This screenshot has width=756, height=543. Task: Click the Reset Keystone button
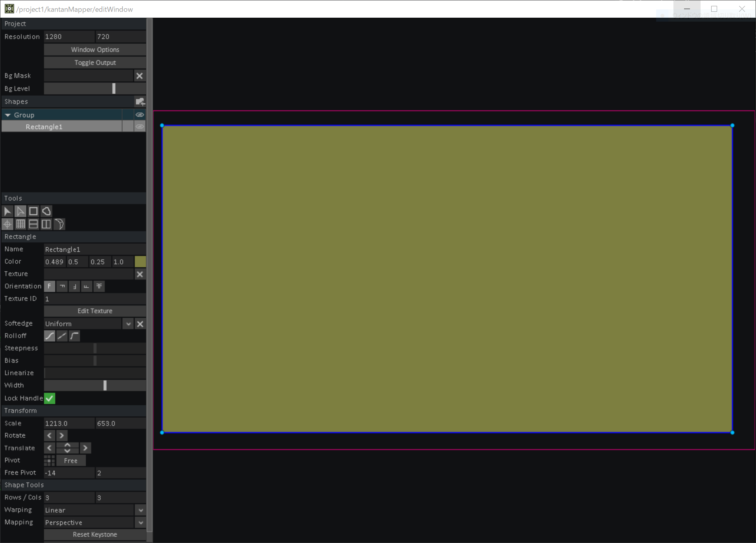click(94, 534)
